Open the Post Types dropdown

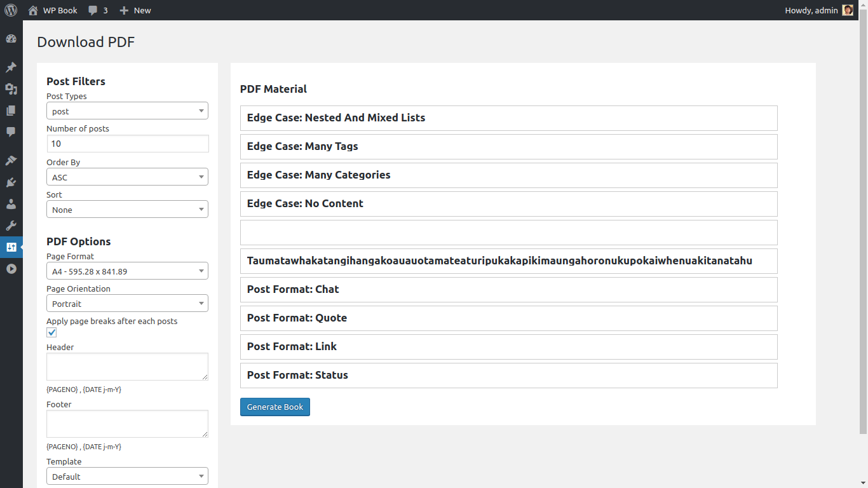pos(127,111)
